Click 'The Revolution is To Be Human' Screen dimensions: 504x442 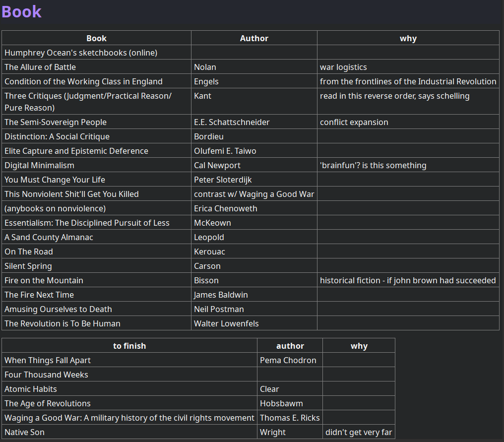pos(63,324)
